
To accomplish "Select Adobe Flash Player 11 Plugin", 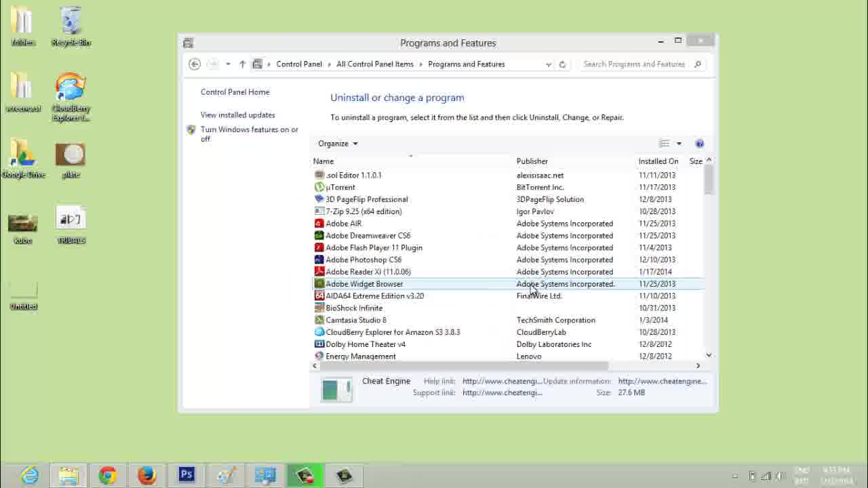I will 507,248.
